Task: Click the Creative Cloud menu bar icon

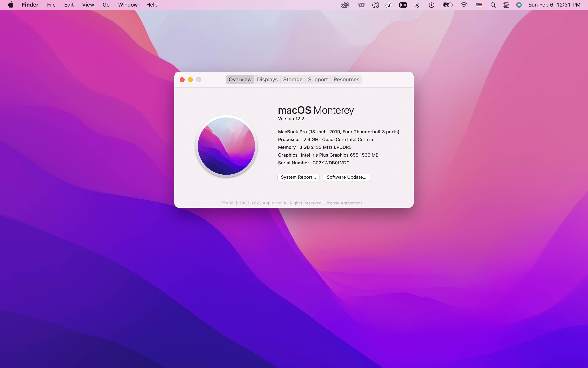Action: 345,5
